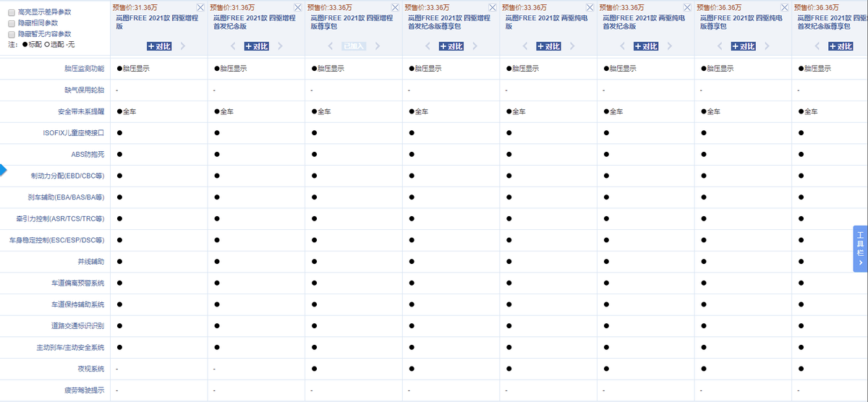Add 四驱纯电版尊享包 to comparison
Viewport: 868px width, 402px height.
[x=744, y=46]
